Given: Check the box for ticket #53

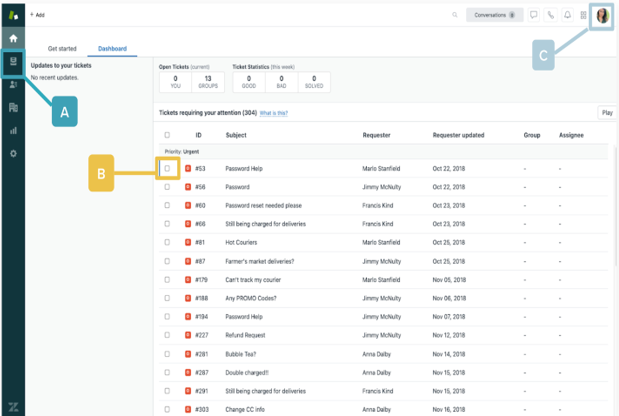Looking at the screenshot, I should click(167, 168).
